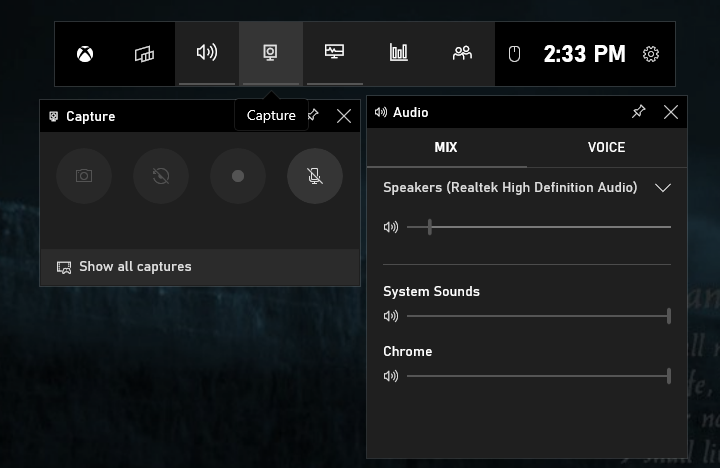Open the Xbox logo menu

coord(85,54)
